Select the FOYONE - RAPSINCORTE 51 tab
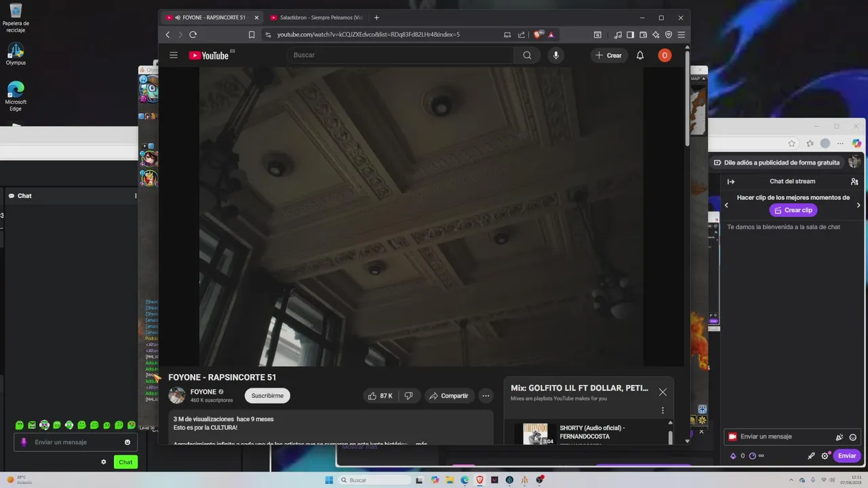The height and width of the screenshot is (488, 868). [x=212, y=18]
